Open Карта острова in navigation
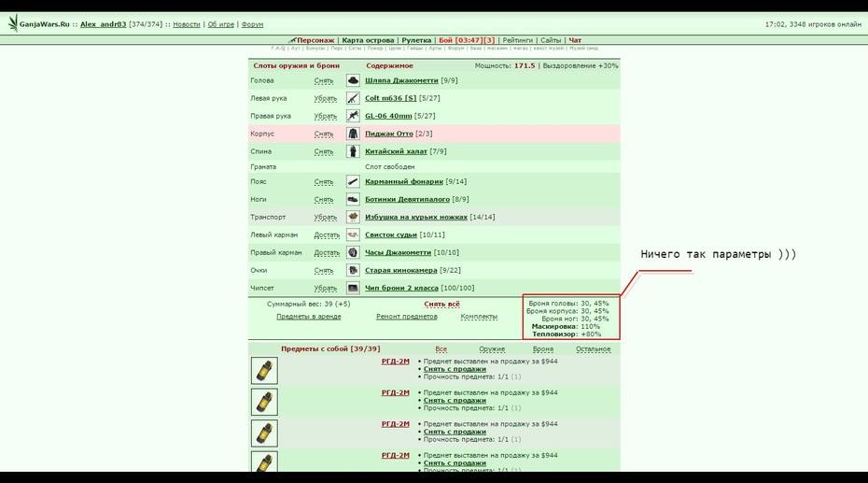Image resolution: width=868 pixels, height=483 pixels. coord(368,40)
